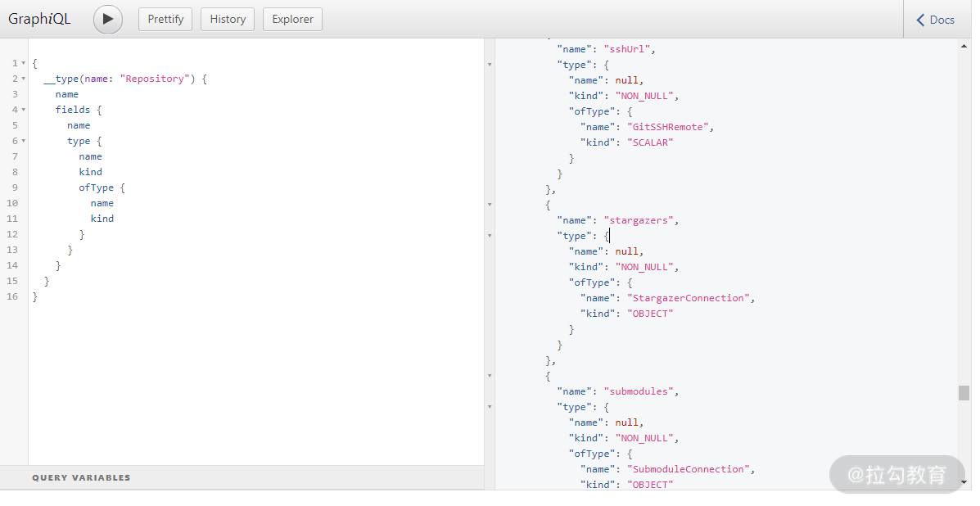Collapse the stargazers type object
Image resolution: width=980 pixels, height=506 pixels.
[x=490, y=236]
